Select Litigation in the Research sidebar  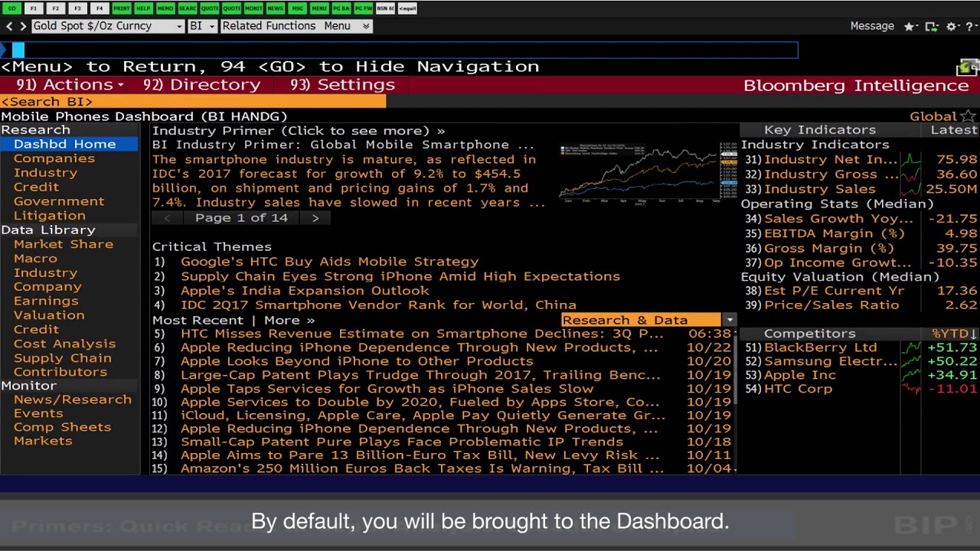point(50,216)
